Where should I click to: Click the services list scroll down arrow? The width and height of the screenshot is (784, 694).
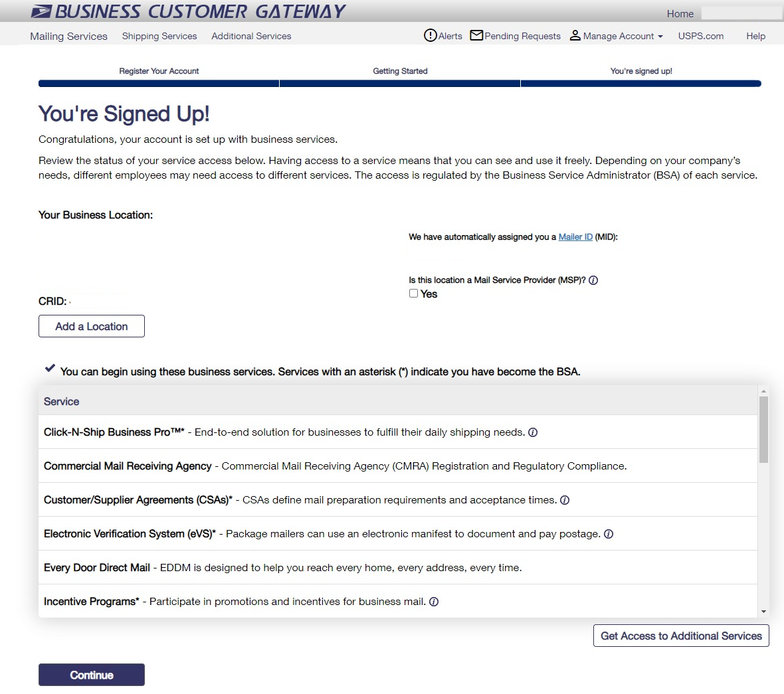(x=763, y=612)
